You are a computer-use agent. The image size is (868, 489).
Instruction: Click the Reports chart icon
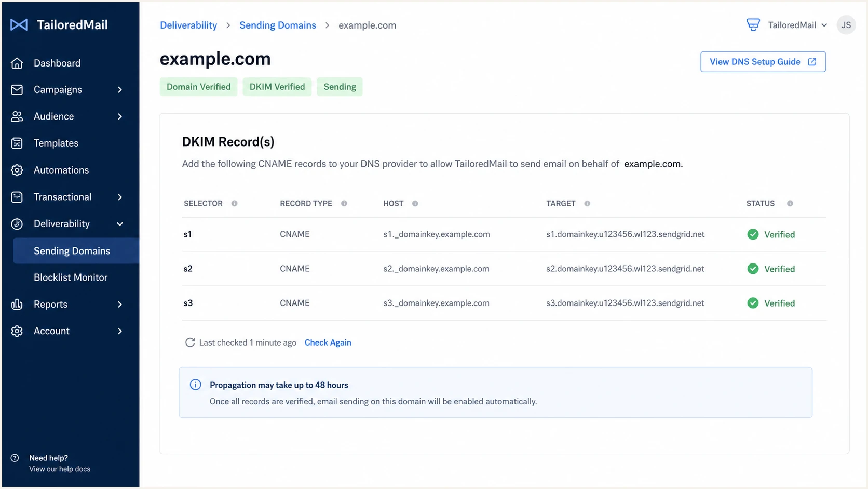pos(17,305)
